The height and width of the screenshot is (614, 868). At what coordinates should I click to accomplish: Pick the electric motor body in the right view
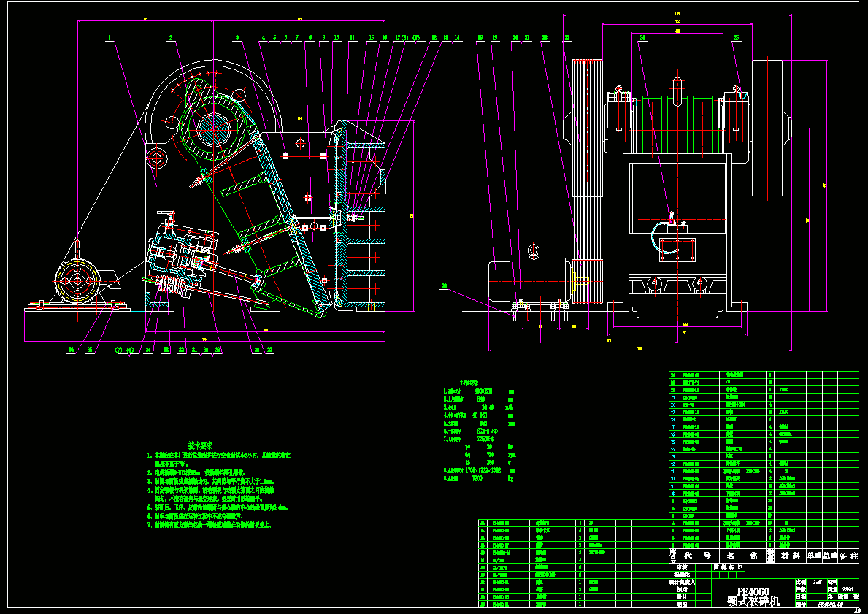coord(529,280)
